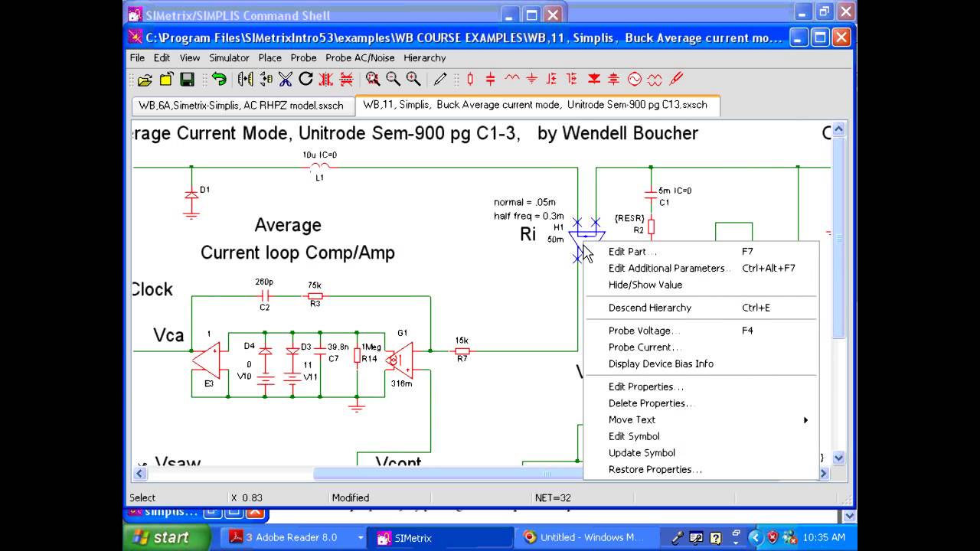Place a diode from the toolbar
This screenshot has width=980, height=551.
593,79
